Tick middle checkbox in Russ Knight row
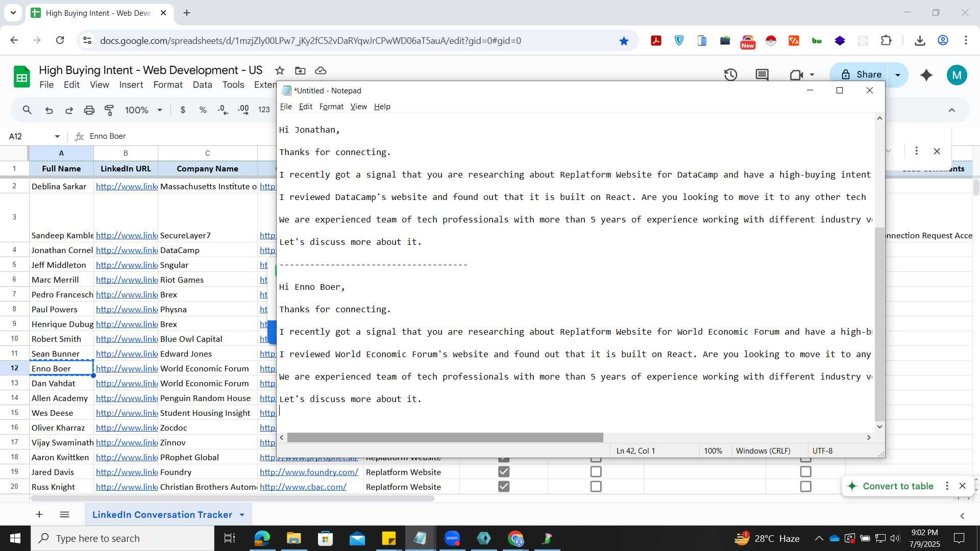 [x=596, y=487]
